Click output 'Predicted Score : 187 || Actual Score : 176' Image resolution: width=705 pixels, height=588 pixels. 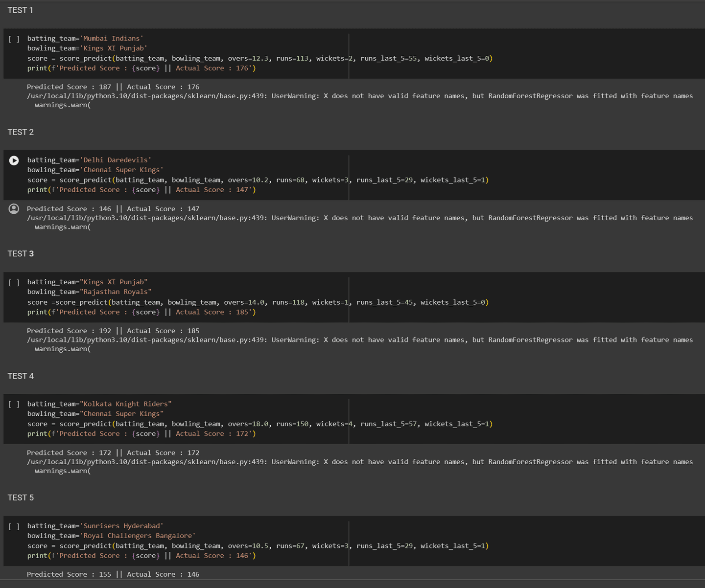click(113, 87)
